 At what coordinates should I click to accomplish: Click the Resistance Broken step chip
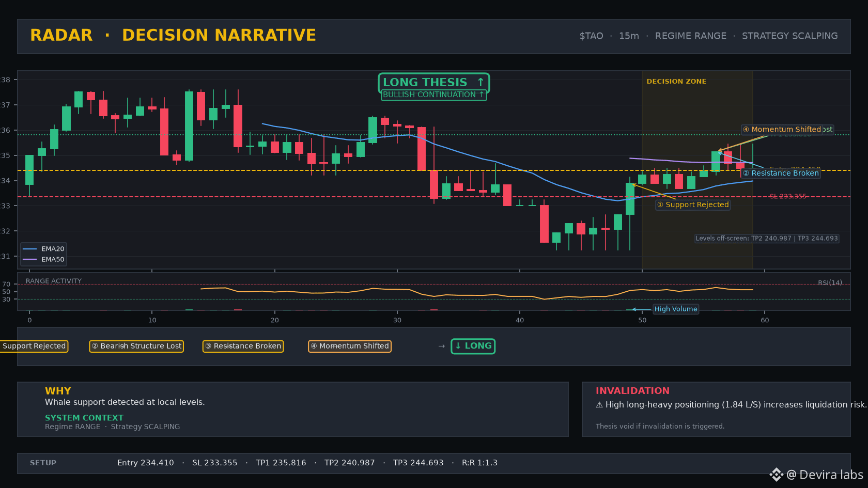click(x=243, y=346)
